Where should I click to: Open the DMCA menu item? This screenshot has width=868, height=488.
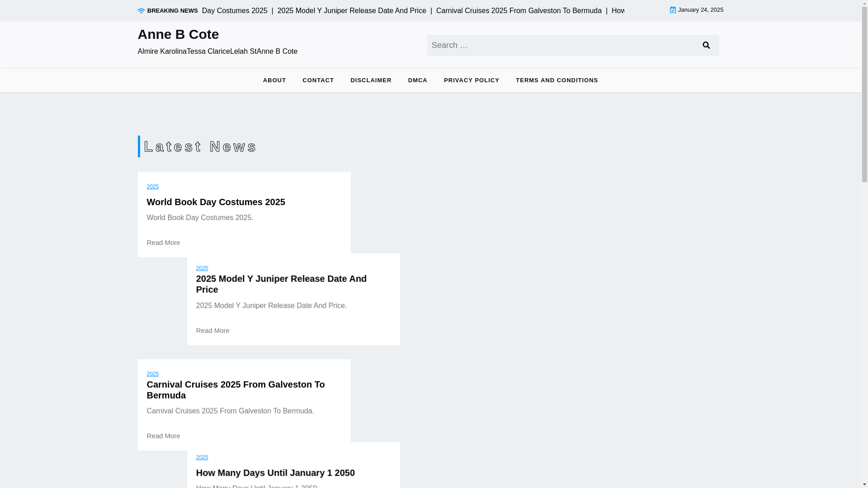click(x=418, y=80)
